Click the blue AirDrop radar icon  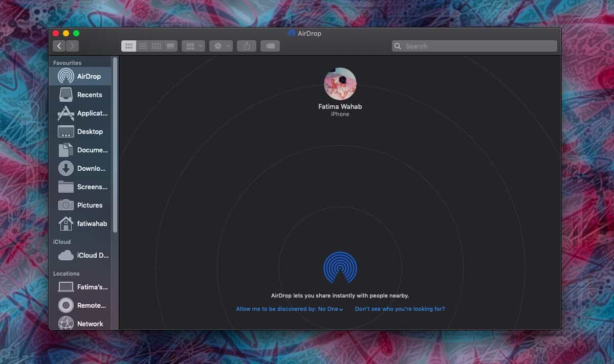coord(340,267)
